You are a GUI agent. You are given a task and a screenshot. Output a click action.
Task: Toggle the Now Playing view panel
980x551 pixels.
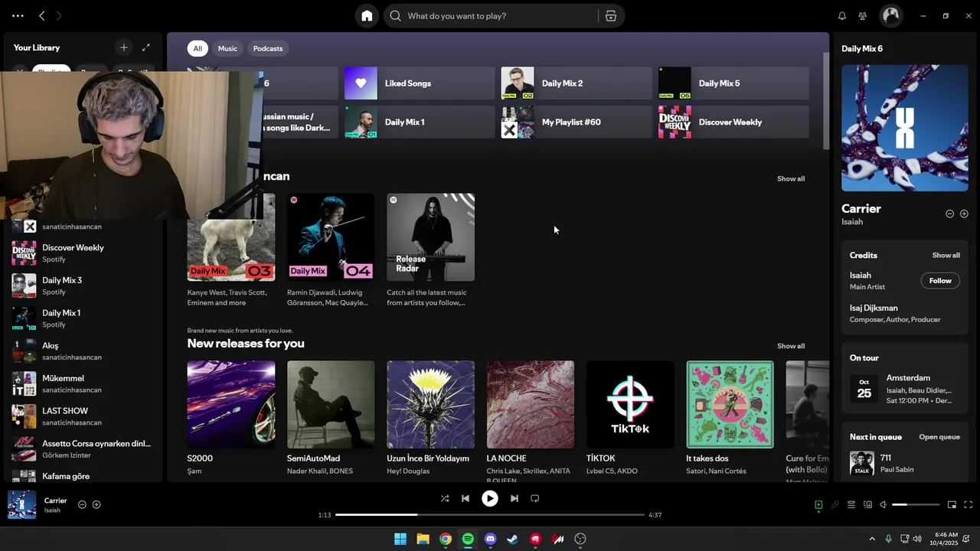818,504
